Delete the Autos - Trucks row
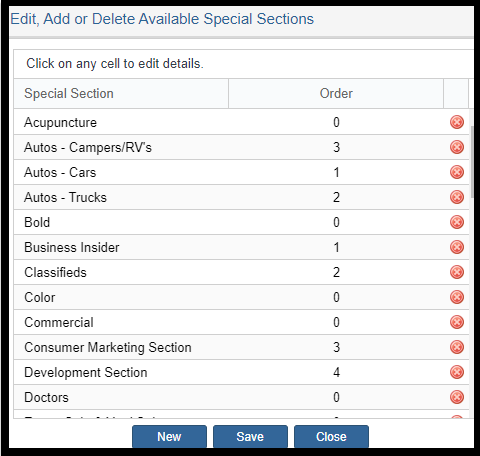This screenshot has width=480, height=456. [x=457, y=197]
